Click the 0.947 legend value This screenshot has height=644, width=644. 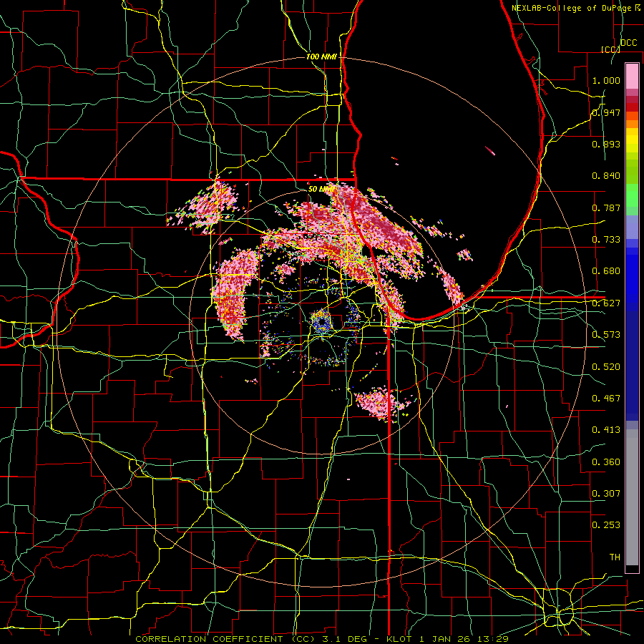pos(606,112)
